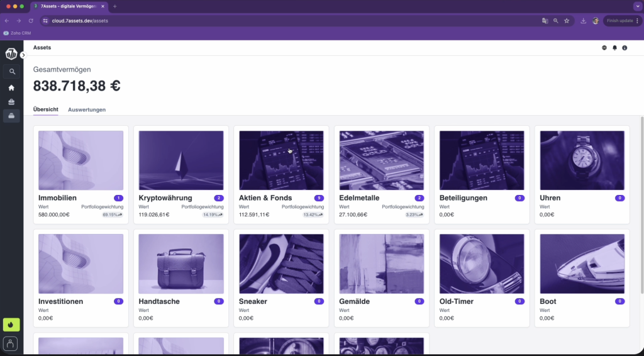Open the Edelmetalle gold bars image

[382, 160]
